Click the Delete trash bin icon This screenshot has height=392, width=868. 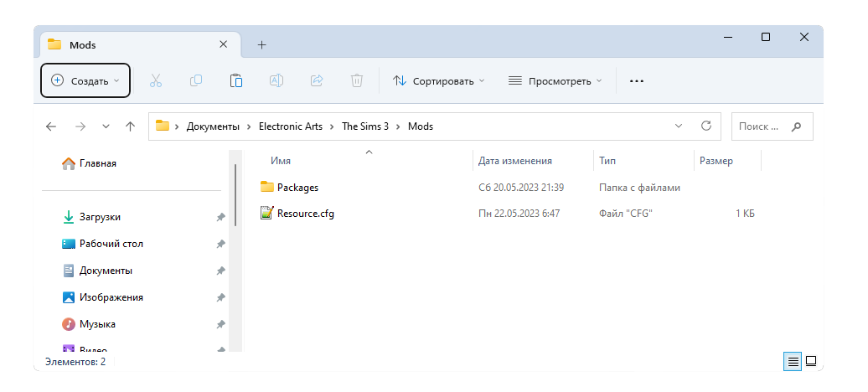point(357,80)
